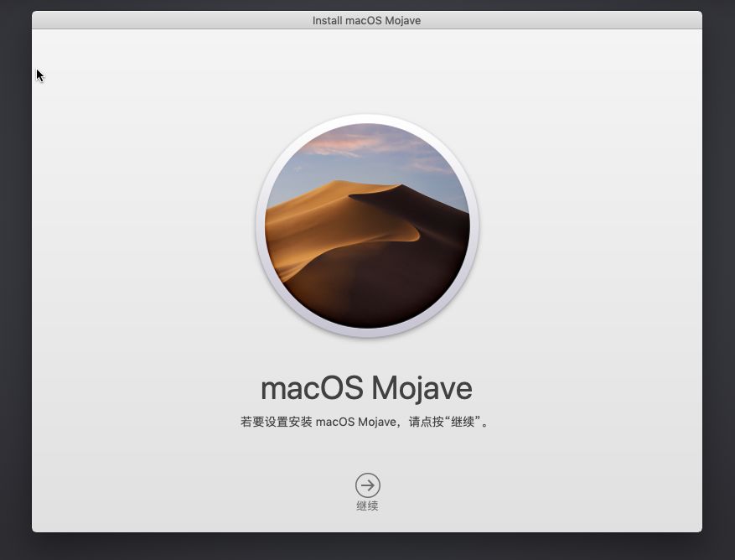Click the dark desktop background below the window
Screen dimensions: 735x560
click(367, 547)
